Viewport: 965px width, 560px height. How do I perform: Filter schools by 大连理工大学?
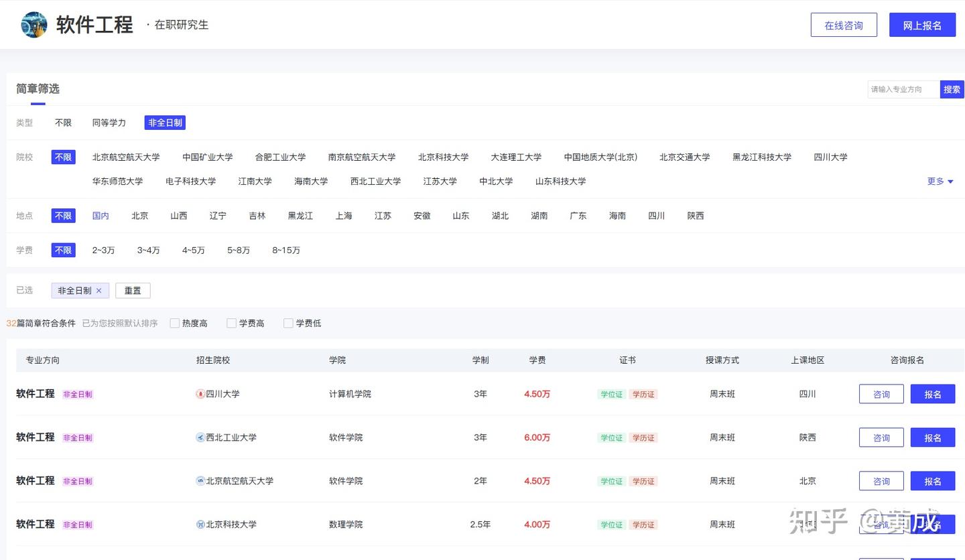click(x=516, y=157)
